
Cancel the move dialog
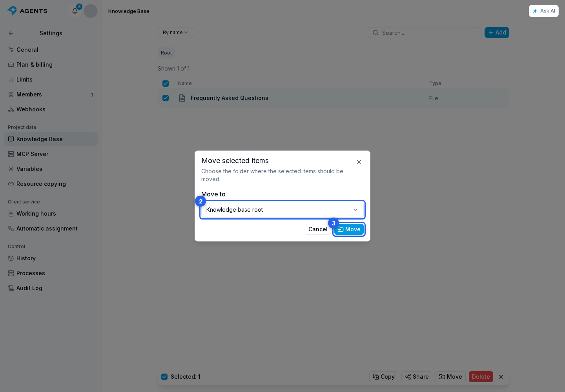tap(318, 229)
